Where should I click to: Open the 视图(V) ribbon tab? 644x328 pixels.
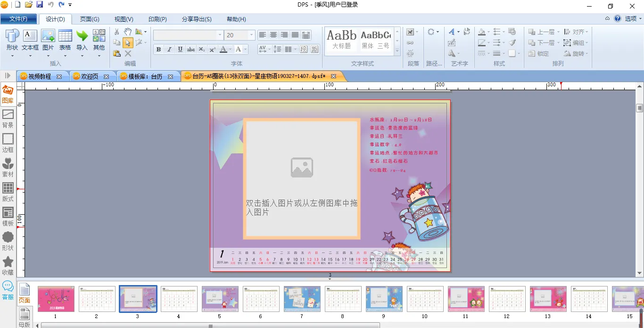click(x=124, y=19)
